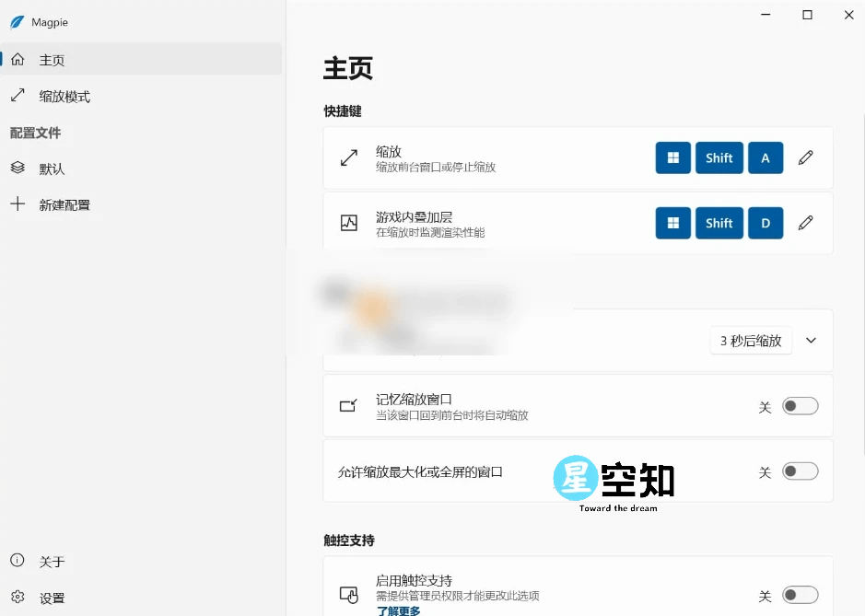Enable 启用触控支持
Viewport: 865px width, 616px height.
tap(800, 595)
